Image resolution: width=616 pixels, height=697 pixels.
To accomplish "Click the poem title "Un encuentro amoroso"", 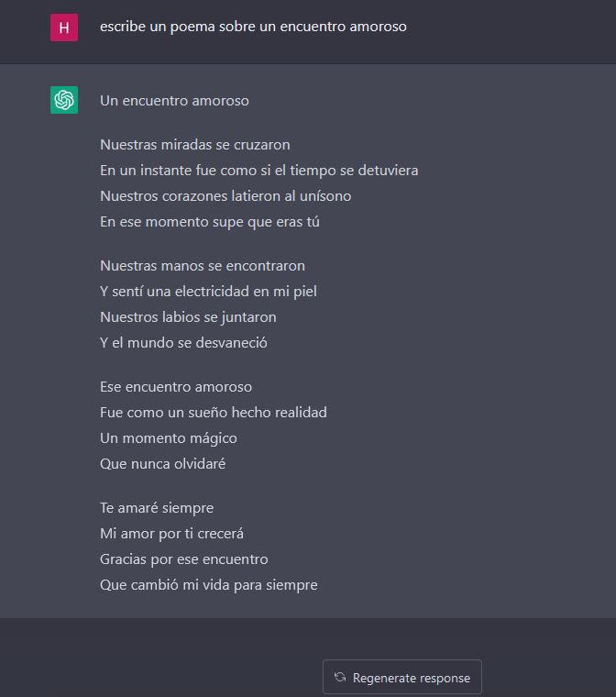I will (x=174, y=101).
